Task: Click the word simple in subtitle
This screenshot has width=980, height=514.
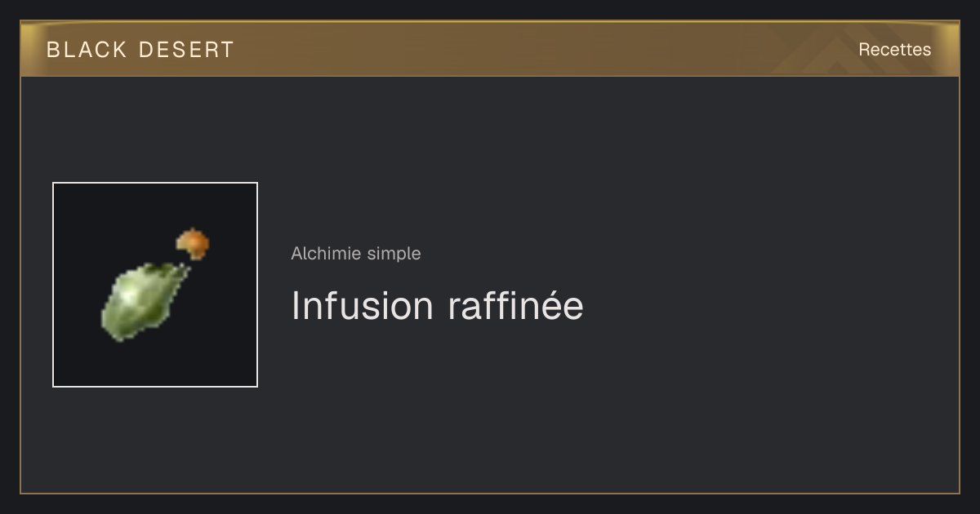Action: tap(394, 254)
